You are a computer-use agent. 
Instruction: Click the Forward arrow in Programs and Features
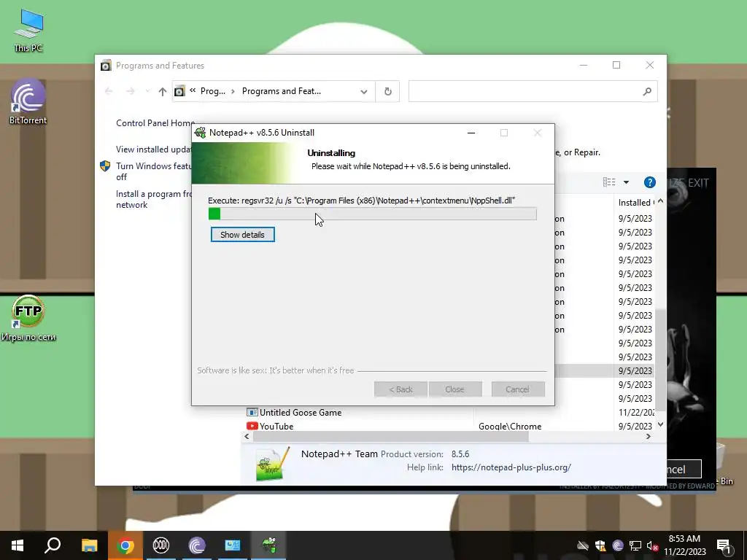coord(130,91)
